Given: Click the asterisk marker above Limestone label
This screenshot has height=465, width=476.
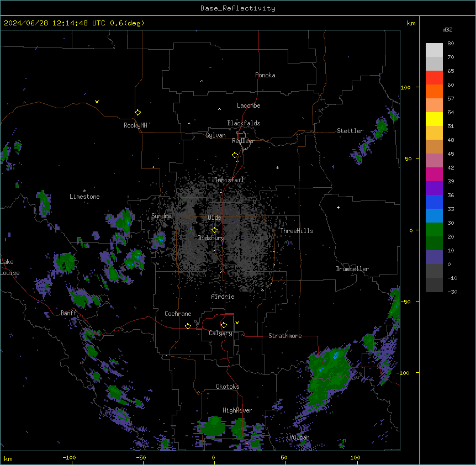Looking at the screenshot, I should pyautogui.click(x=84, y=191).
